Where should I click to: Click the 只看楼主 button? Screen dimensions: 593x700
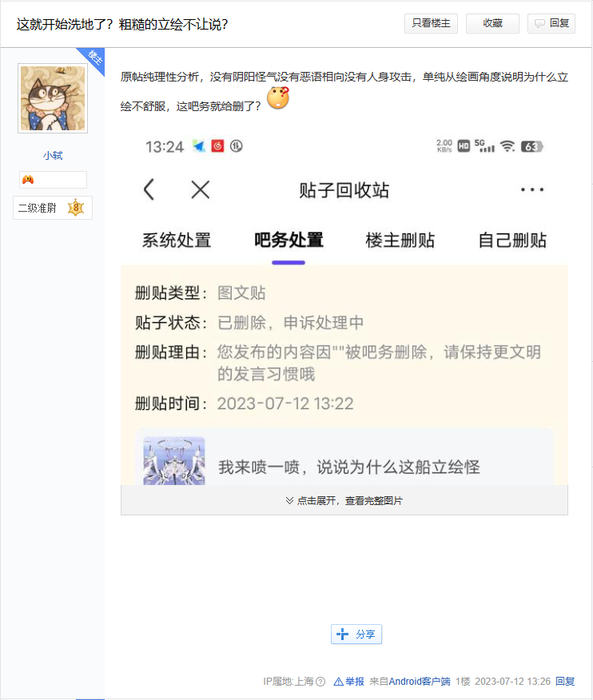coord(431,23)
